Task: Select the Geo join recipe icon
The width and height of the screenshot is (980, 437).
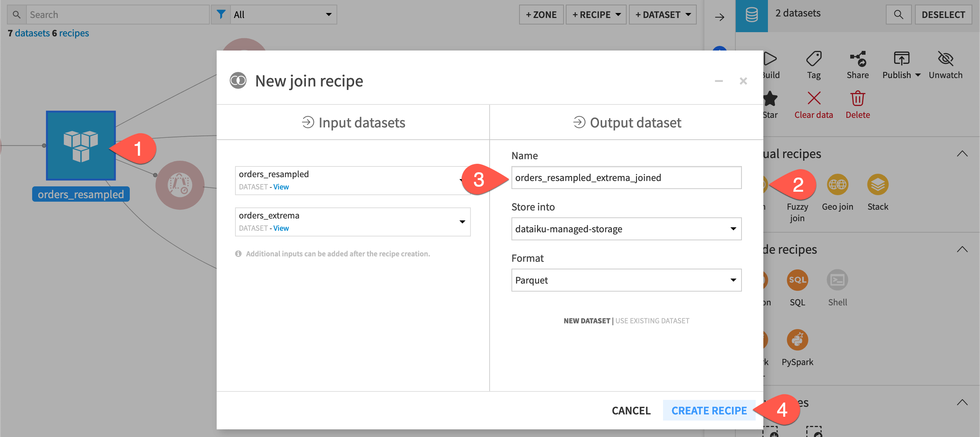Action: click(x=838, y=185)
